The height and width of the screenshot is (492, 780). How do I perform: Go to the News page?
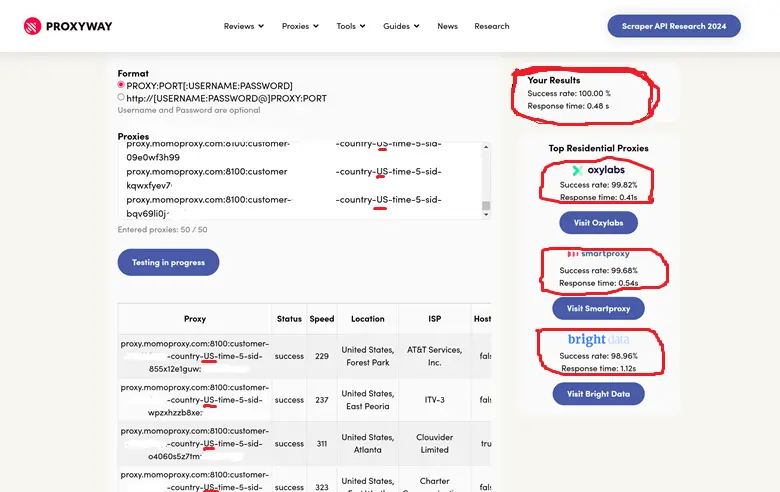447,26
